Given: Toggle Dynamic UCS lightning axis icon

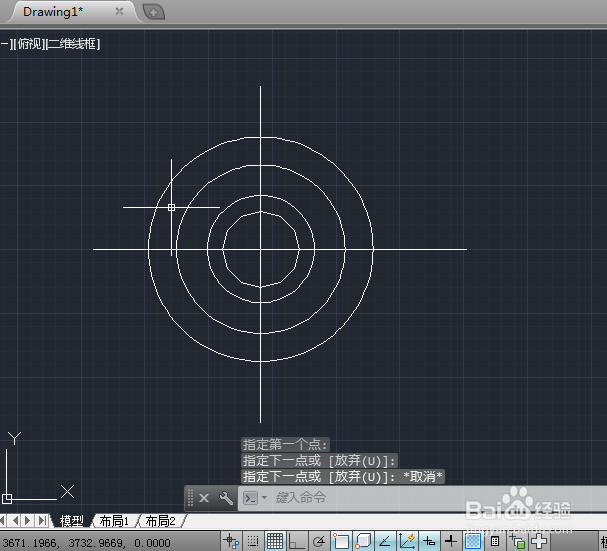Looking at the screenshot, I should [407, 541].
